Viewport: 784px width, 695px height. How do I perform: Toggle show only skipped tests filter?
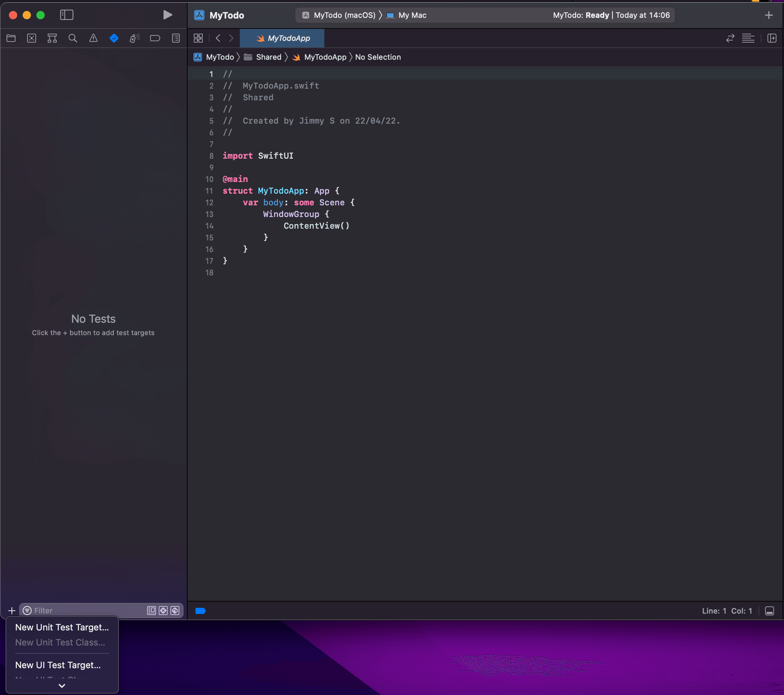click(x=175, y=610)
